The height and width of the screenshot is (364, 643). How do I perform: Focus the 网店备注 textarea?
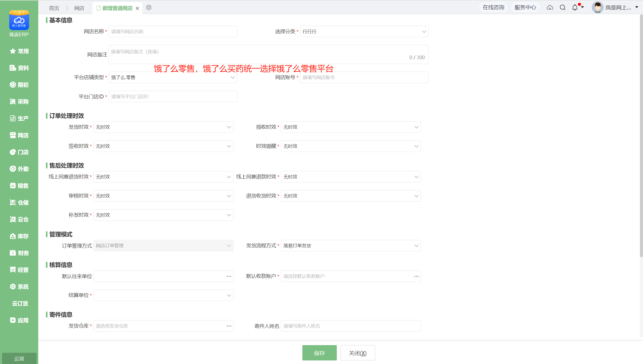[268, 55]
